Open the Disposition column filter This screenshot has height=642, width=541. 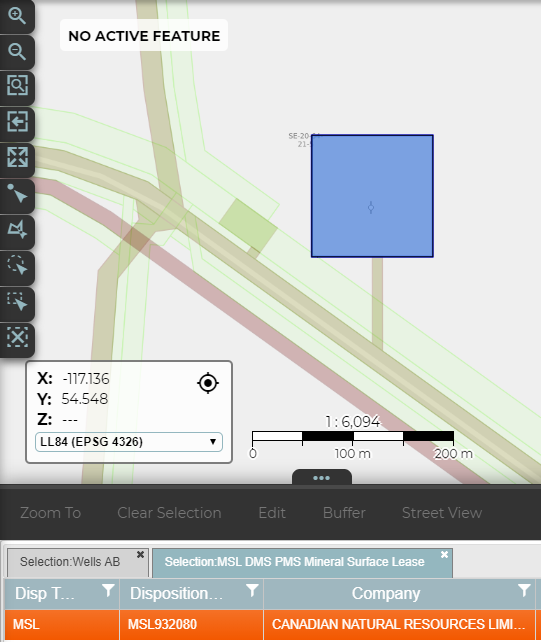[x=252, y=591]
